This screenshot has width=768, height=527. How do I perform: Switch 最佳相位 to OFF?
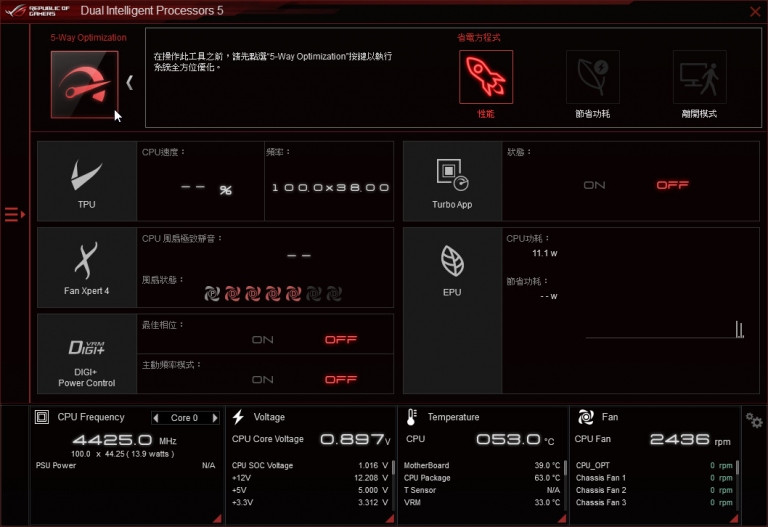341,340
